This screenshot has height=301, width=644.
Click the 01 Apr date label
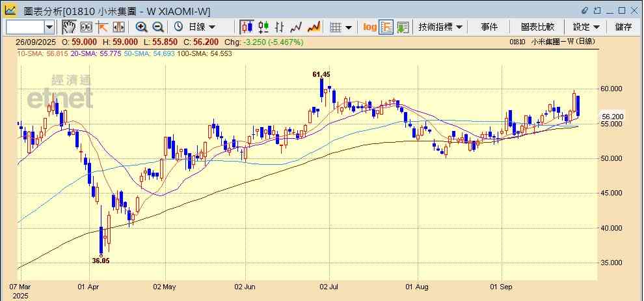[x=88, y=287]
